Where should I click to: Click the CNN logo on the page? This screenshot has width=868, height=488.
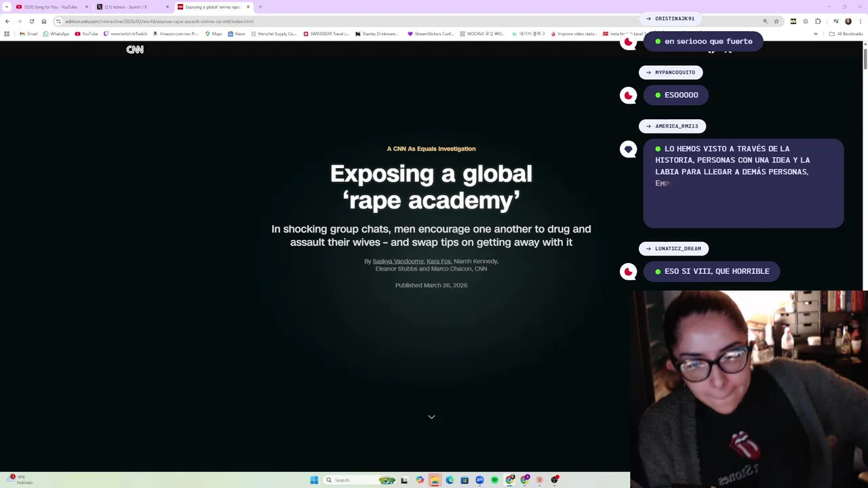tap(135, 49)
